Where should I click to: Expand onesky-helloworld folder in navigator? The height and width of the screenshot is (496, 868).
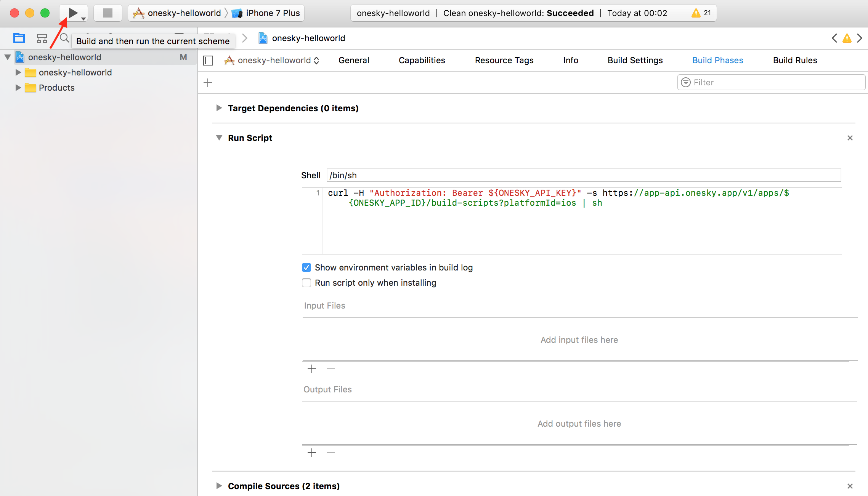(18, 72)
